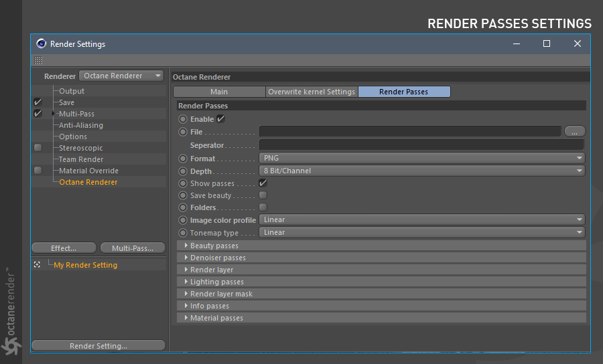Click the Multi-Pass... button
This screenshot has height=364, width=603.
(133, 248)
